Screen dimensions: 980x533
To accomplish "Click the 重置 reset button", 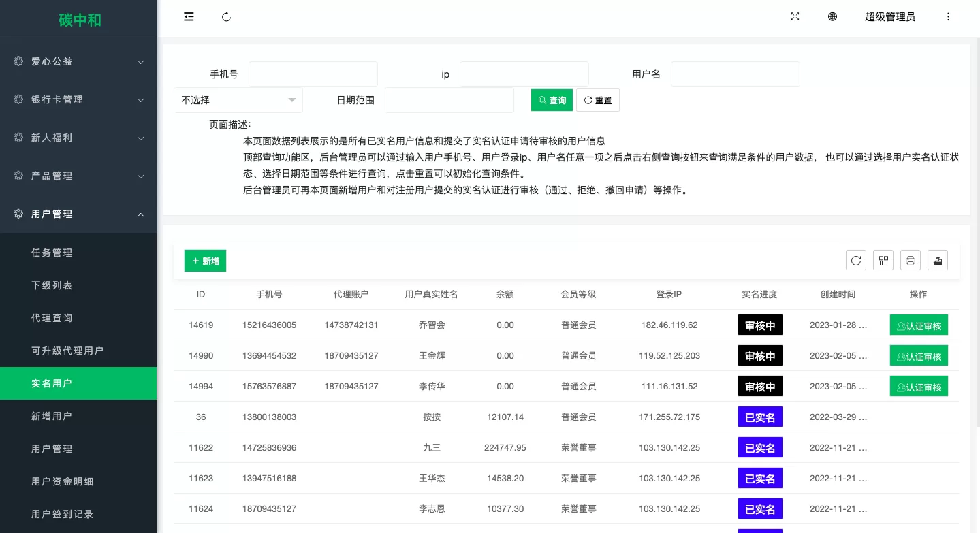I will [x=597, y=100].
